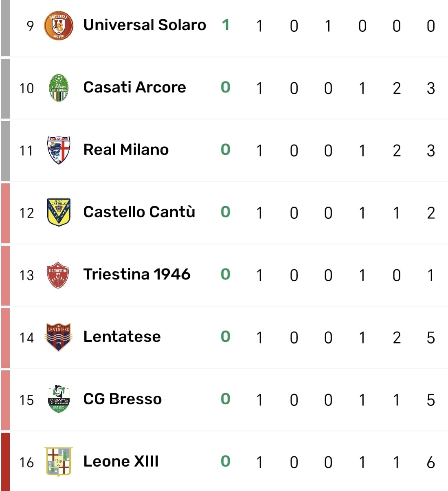This screenshot has width=448, height=491.
Task: Tap the Real Milano shield badge
Action: point(59,150)
